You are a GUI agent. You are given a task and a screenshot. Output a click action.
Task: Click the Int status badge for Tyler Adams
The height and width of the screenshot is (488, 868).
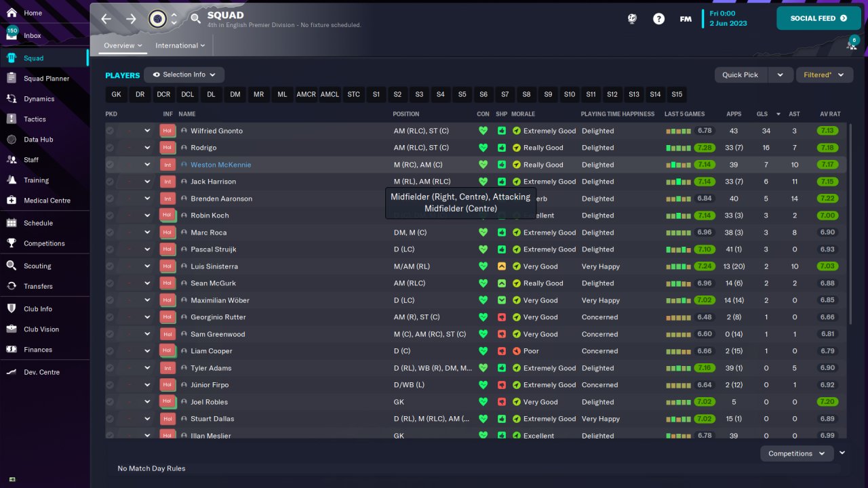(167, 368)
